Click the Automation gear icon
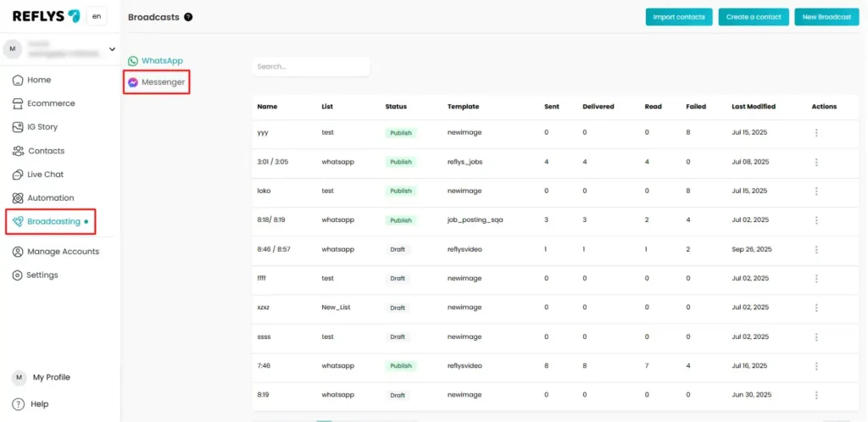This screenshot has width=868, height=422. pos(18,198)
